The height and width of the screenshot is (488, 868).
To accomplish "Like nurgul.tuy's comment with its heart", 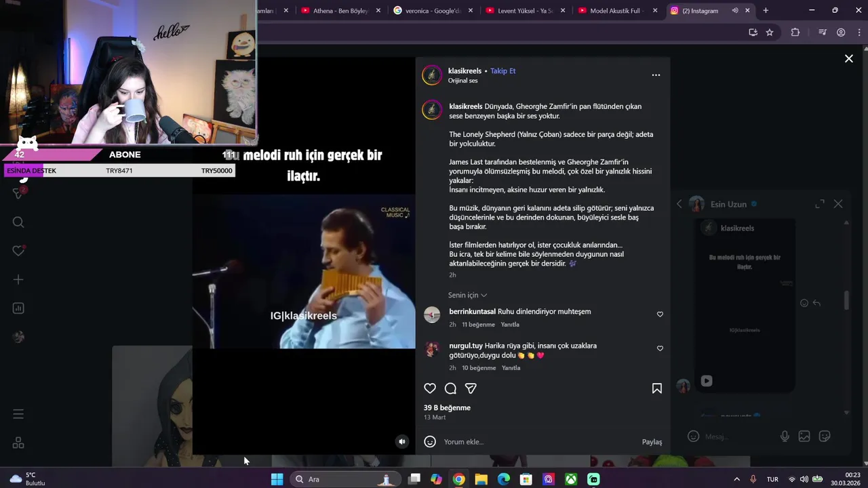I will pos(660,348).
